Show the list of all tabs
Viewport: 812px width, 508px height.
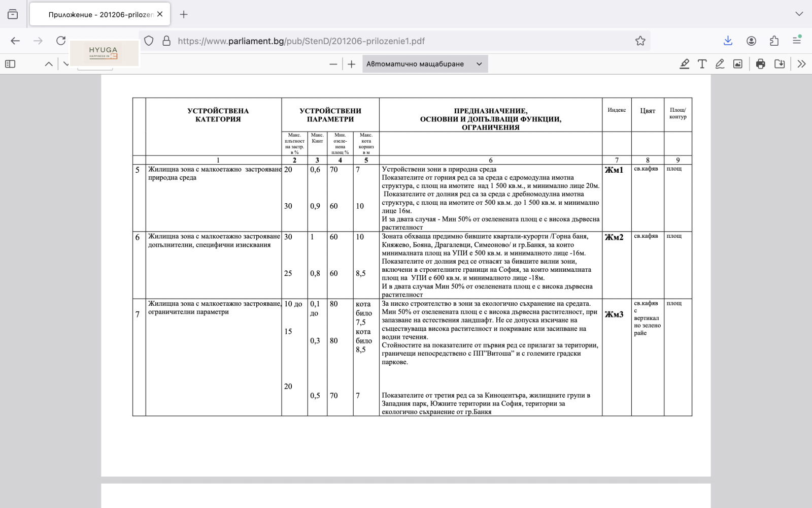point(799,14)
